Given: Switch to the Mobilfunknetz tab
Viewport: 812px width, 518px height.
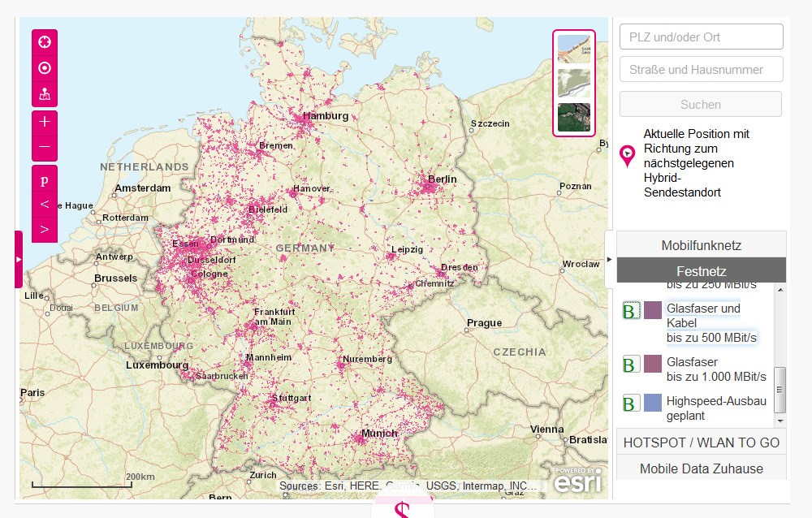Looking at the screenshot, I should [x=701, y=245].
